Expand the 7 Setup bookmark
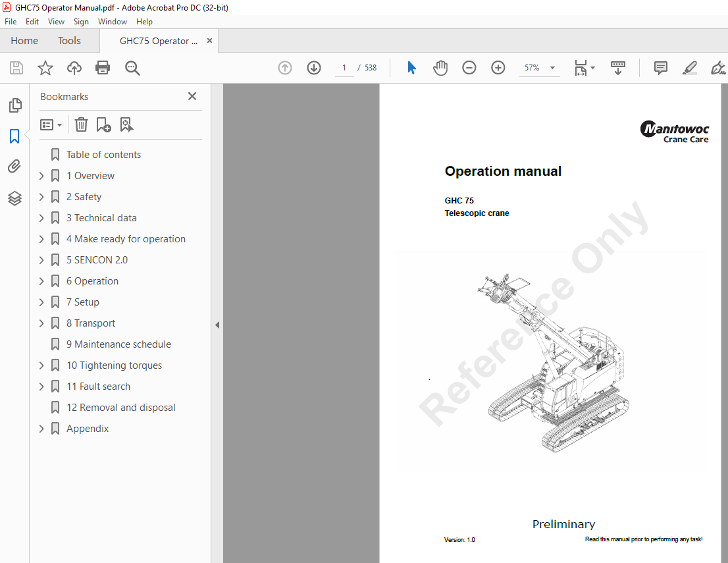The height and width of the screenshot is (563, 728). (x=41, y=302)
